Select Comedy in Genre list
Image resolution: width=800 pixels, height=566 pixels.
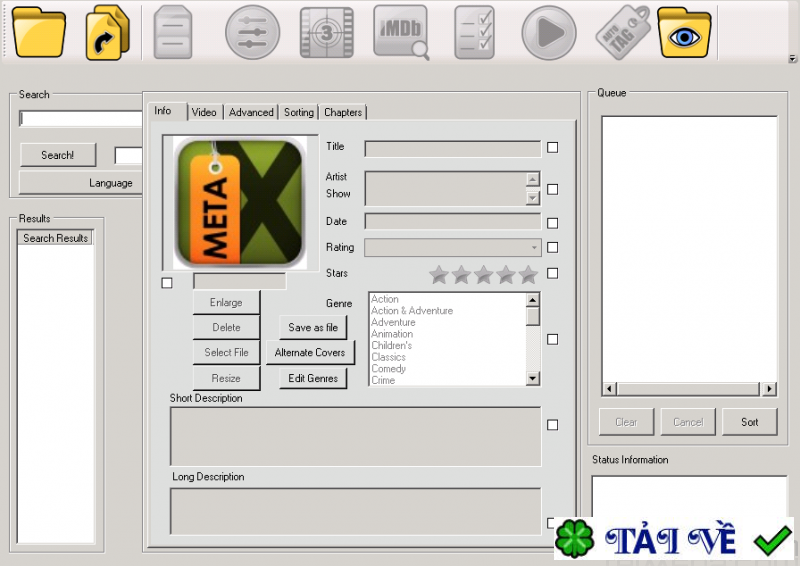point(388,368)
